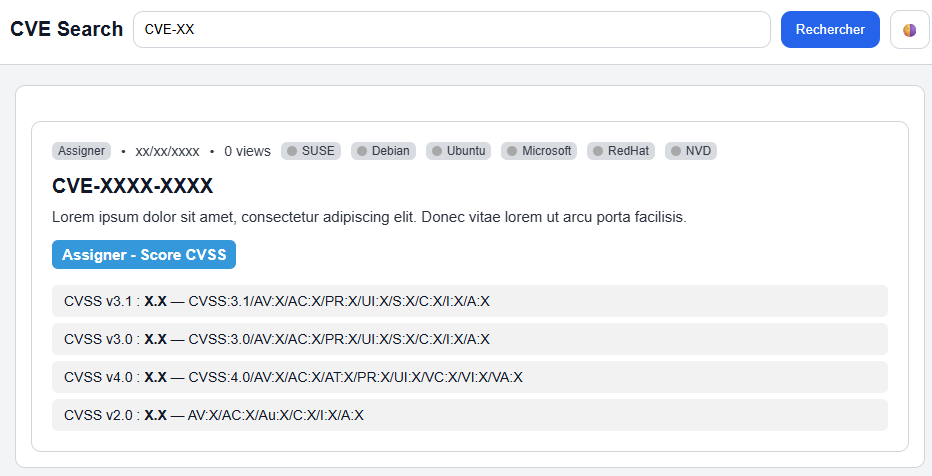
Task: Select the Ubuntu source badge
Action: pos(458,151)
